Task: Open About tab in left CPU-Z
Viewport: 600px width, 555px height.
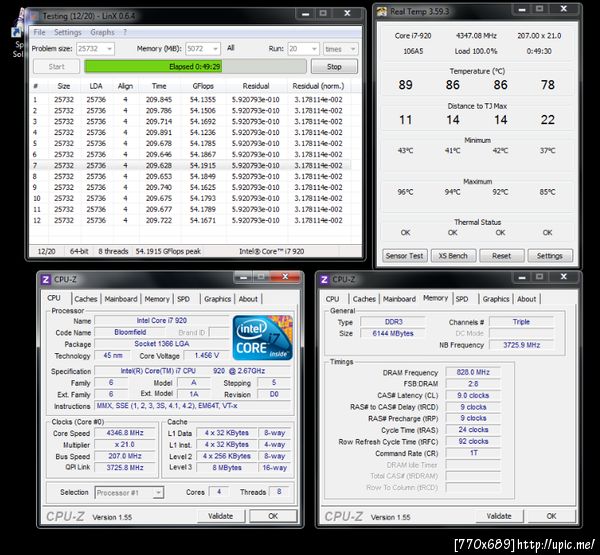Action: click(x=248, y=299)
